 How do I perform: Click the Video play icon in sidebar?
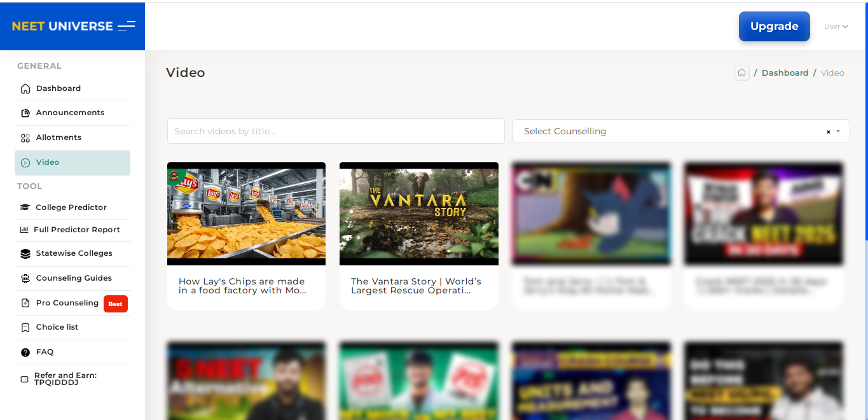[25, 162]
